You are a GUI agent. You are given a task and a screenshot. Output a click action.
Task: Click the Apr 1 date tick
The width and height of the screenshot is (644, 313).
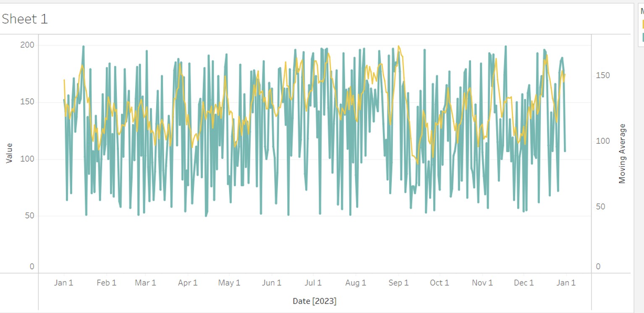tap(188, 283)
